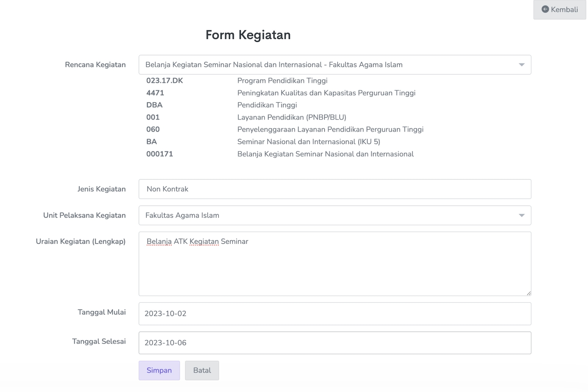
Task: Select the Tanggal Selesai date field
Action: tap(334, 343)
